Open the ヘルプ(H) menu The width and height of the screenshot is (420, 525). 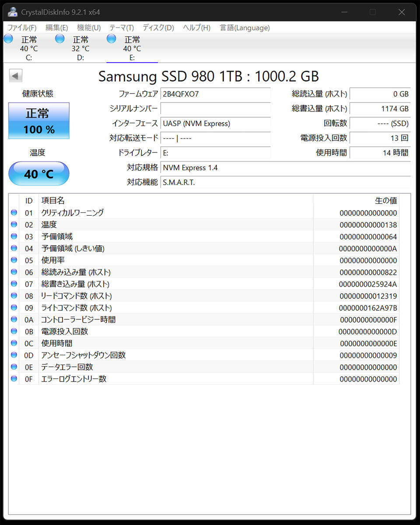tap(196, 28)
